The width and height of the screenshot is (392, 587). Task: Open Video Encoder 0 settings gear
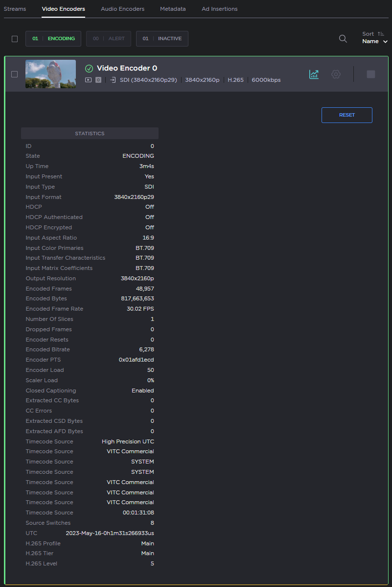coord(336,74)
